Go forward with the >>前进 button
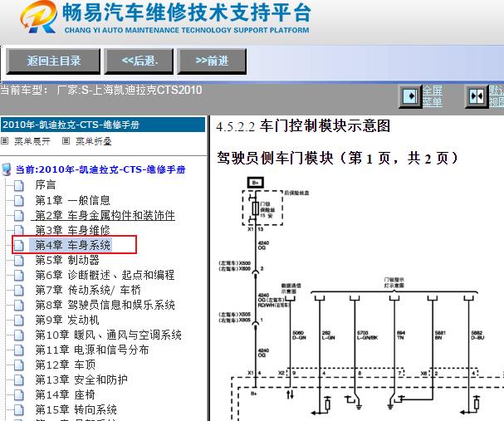 212,61
